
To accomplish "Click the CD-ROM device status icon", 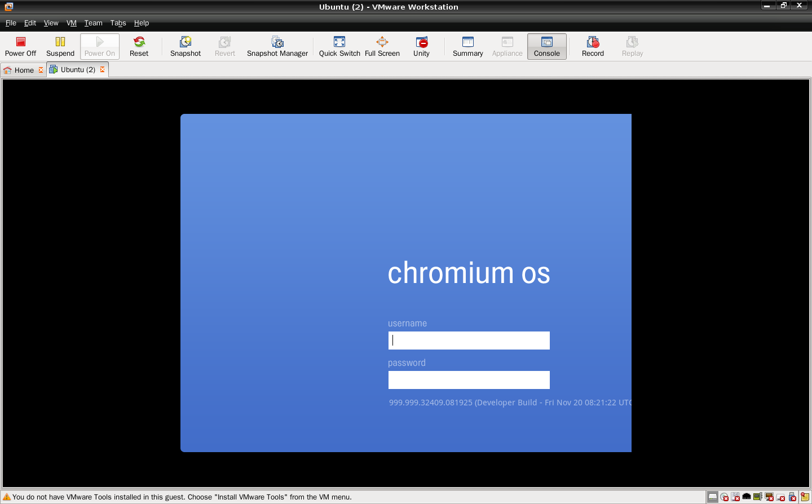I will coord(724,497).
